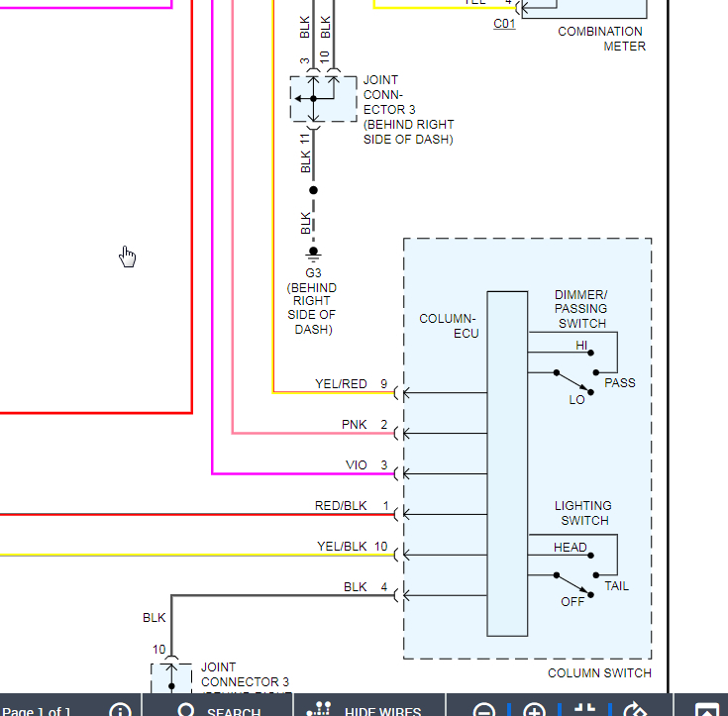Click the zoom in plus icon
The image size is (728, 716).
coord(534,710)
